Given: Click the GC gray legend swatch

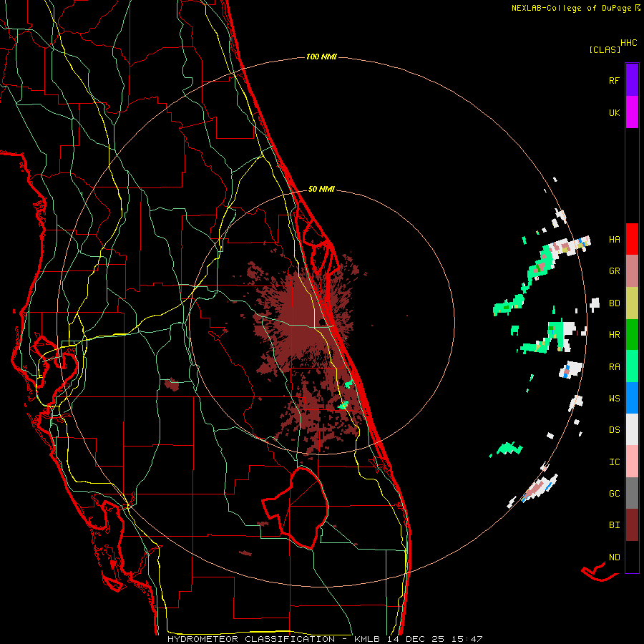Looking at the screenshot, I should tap(632, 493).
